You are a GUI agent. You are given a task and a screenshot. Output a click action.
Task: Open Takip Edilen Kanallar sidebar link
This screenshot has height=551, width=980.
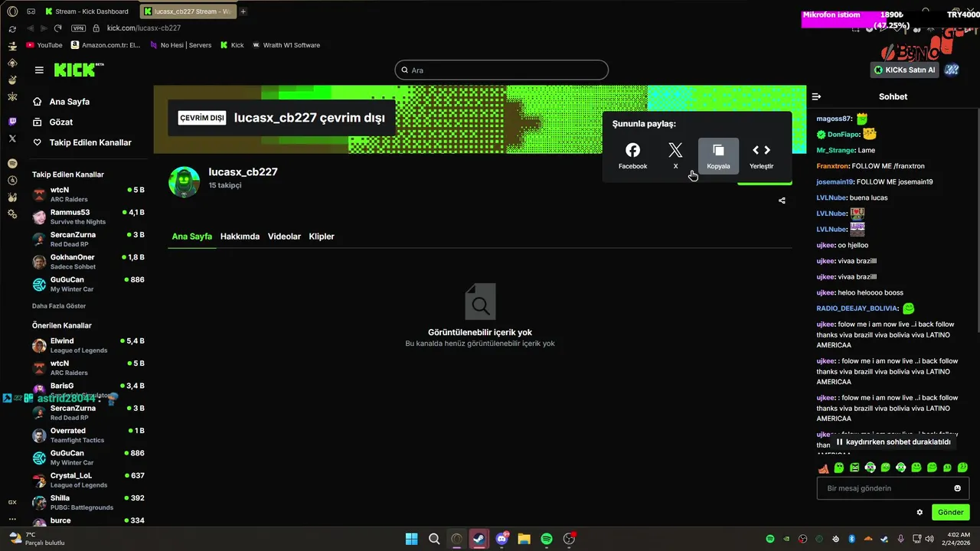(x=82, y=142)
